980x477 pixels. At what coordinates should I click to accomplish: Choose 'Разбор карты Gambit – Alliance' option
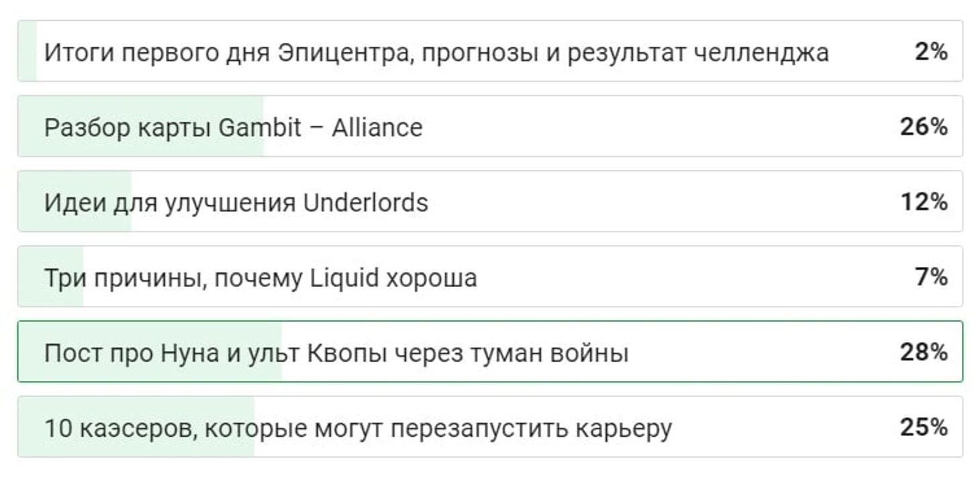tap(490, 126)
